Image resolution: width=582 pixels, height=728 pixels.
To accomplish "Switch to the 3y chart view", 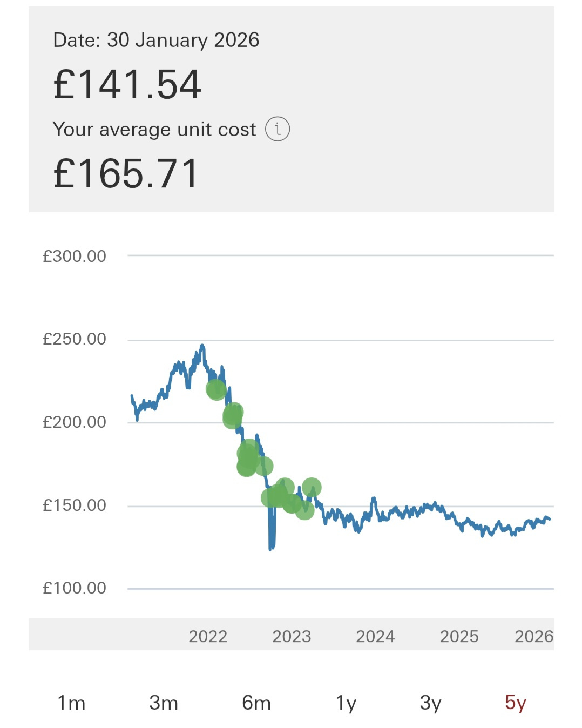I will (430, 703).
